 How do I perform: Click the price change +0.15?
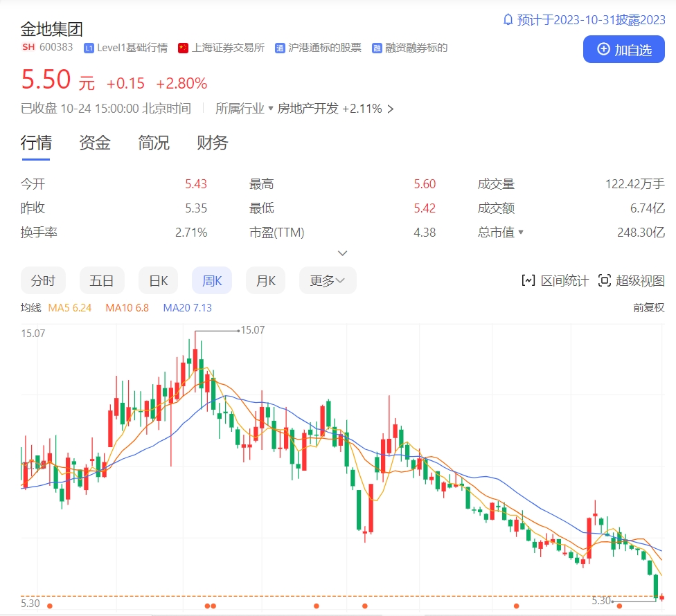click(125, 83)
